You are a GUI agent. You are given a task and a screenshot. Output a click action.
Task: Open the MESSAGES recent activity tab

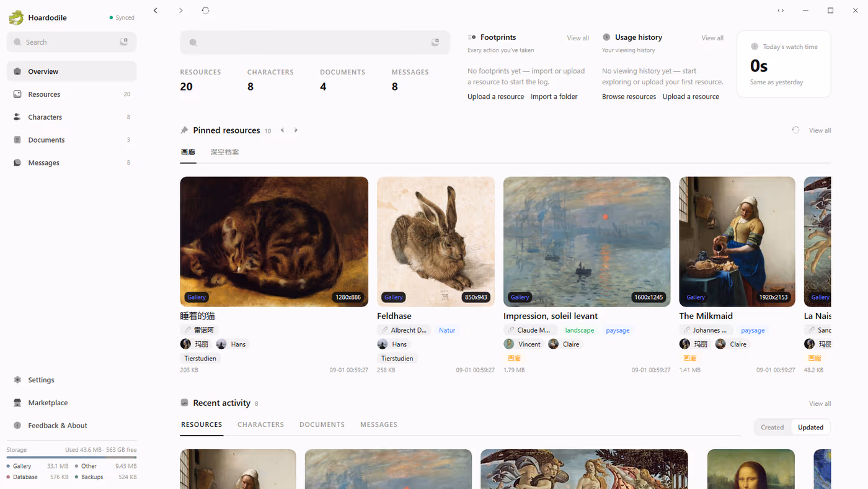pyautogui.click(x=379, y=424)
